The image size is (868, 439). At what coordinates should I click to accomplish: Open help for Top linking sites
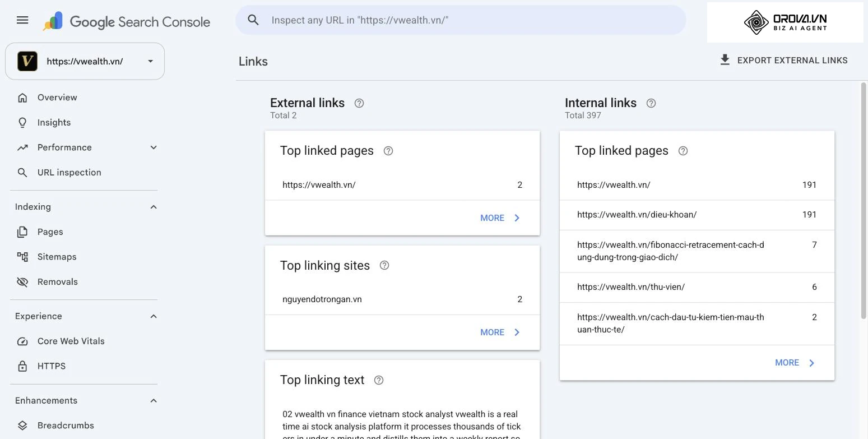pyautogui.click(x=384, y=265)
